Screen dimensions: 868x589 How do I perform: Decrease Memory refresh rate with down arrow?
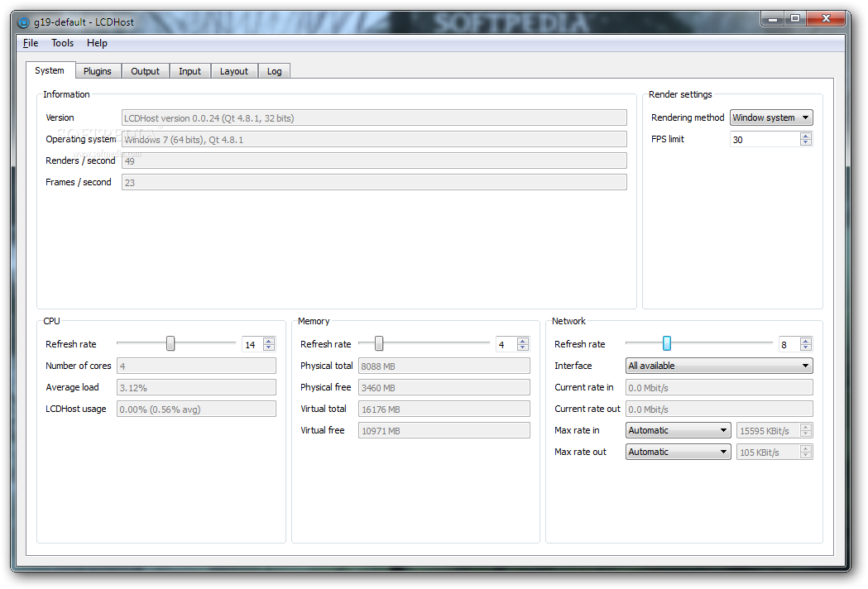[523, 347]
